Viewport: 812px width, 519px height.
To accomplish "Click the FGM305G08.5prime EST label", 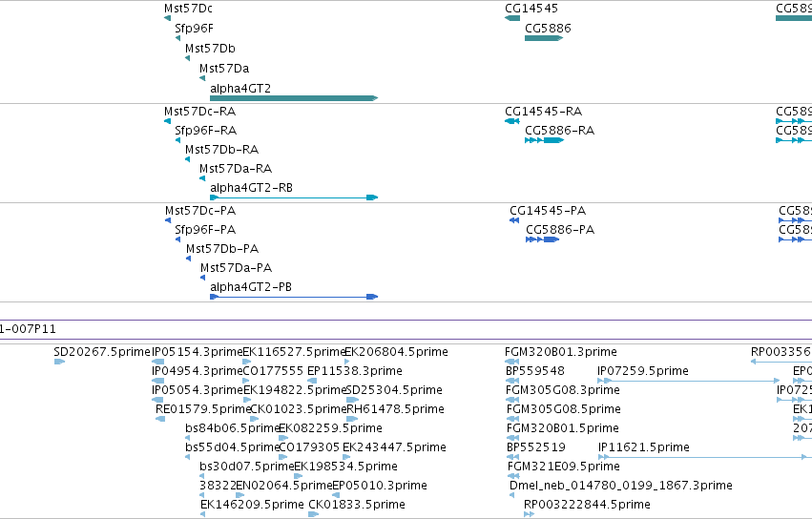I will (x=563, y=409).
